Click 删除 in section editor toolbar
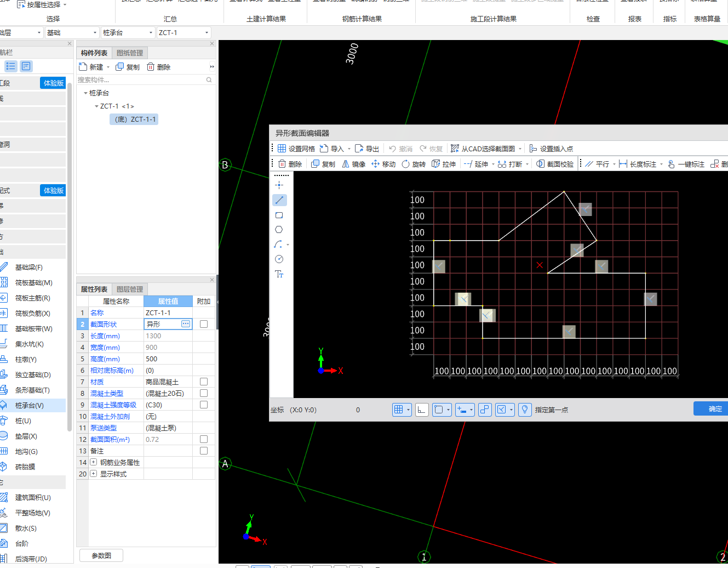728x568 pixels. (290, 164)
